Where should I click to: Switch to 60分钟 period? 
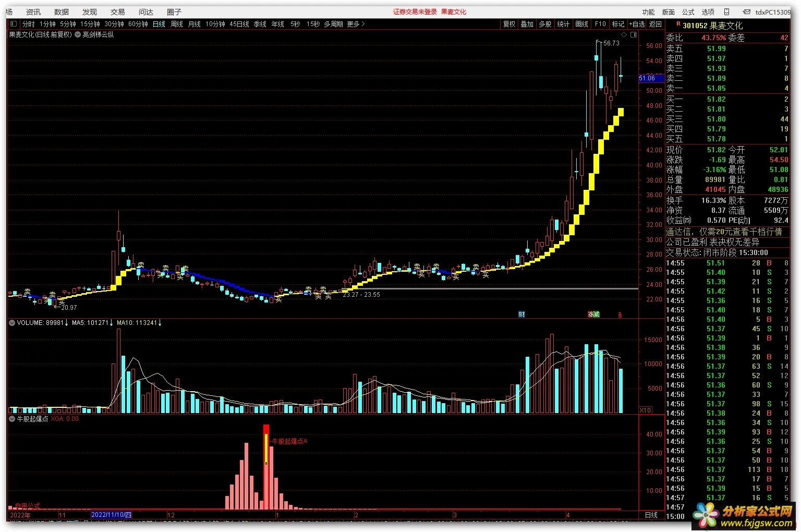tap(138, 24)
